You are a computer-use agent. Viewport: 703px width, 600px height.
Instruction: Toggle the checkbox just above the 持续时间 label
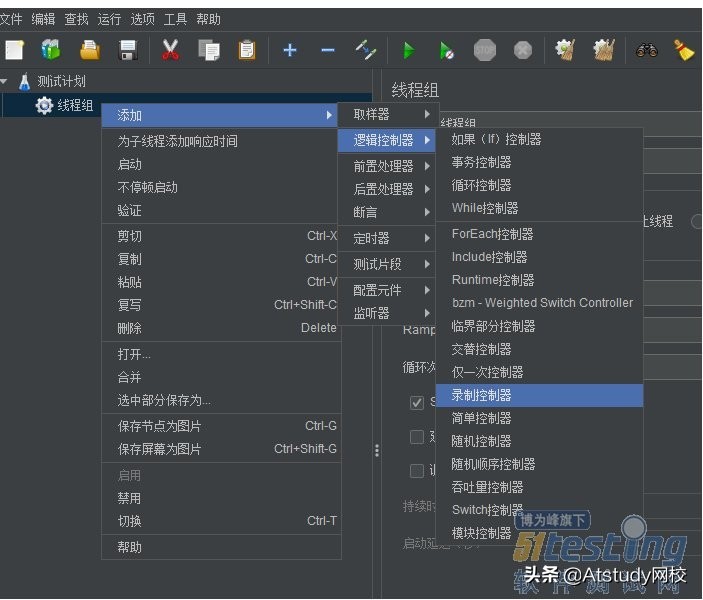click(417, 471)
